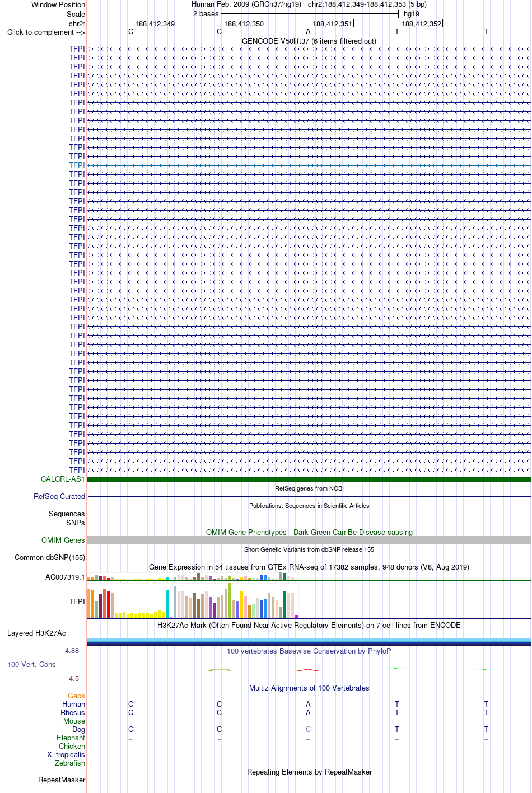
Task: Click base A in the Human row
Action: 308,704
